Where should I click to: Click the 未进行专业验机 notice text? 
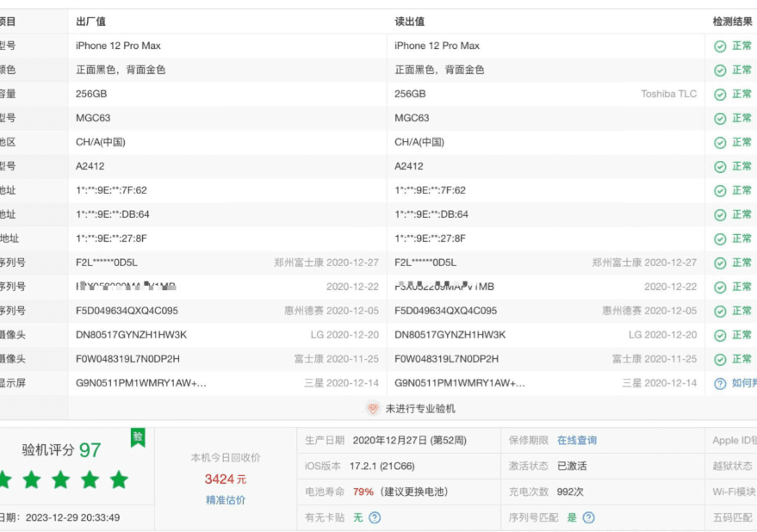419,409
